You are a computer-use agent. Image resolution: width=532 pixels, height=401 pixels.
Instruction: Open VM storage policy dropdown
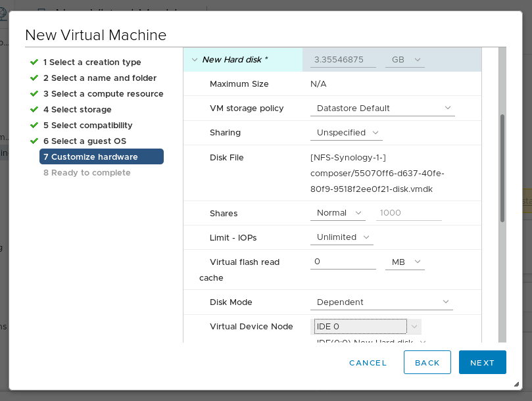pyautogui.click(x=382, y=108)
